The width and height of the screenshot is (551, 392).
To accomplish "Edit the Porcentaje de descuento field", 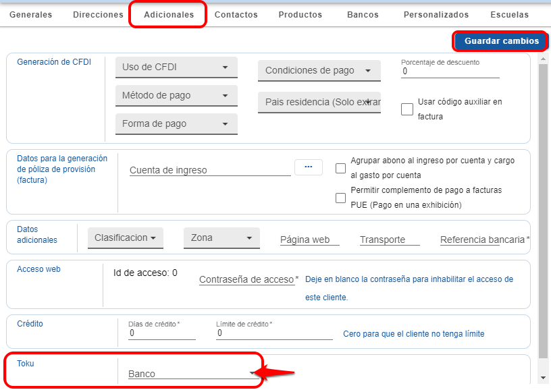I will (450, 70).
